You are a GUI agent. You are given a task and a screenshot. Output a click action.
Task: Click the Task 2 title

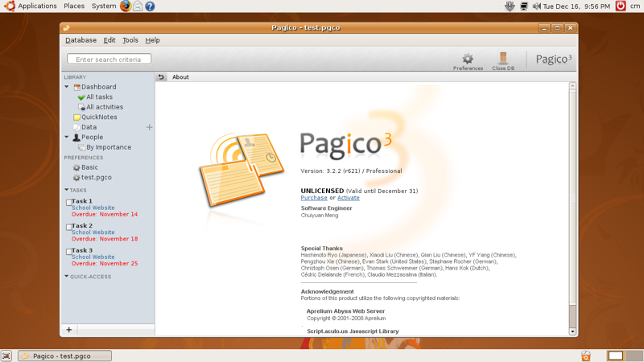[82, 226]
